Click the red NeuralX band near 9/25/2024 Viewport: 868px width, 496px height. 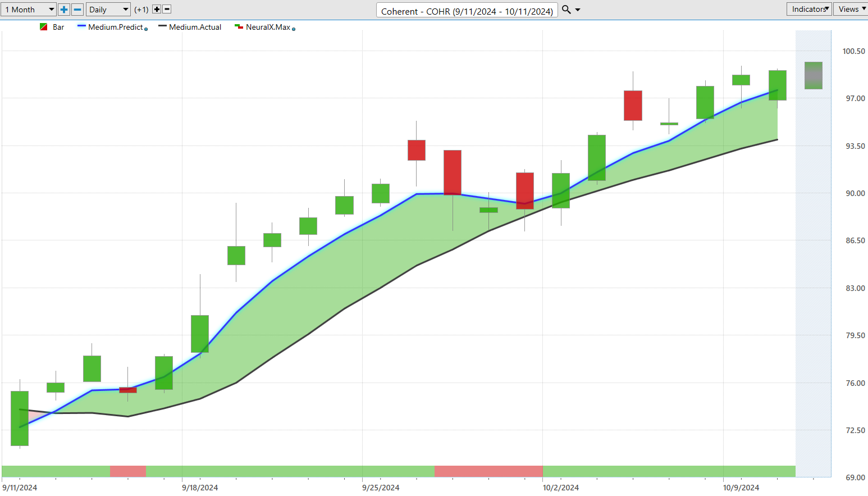488,471
